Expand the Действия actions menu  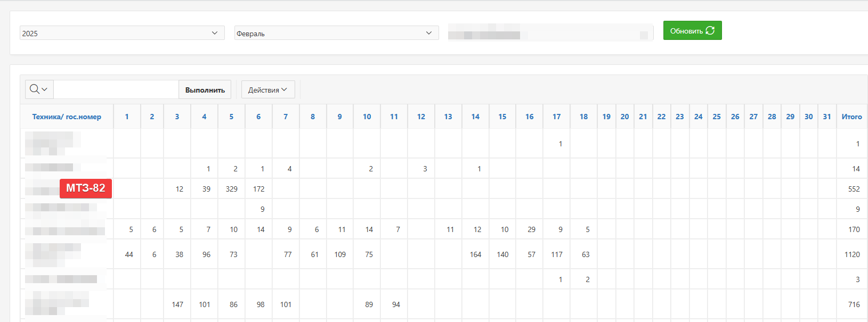[267, 90]
